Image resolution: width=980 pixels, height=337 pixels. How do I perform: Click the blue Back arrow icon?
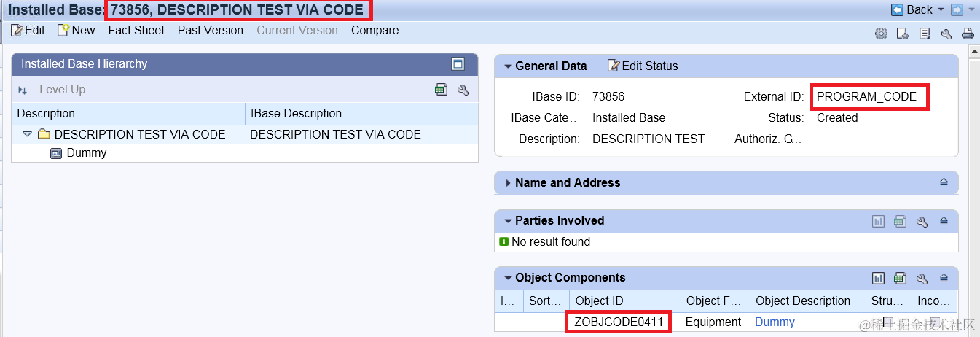tap(897, 9)
